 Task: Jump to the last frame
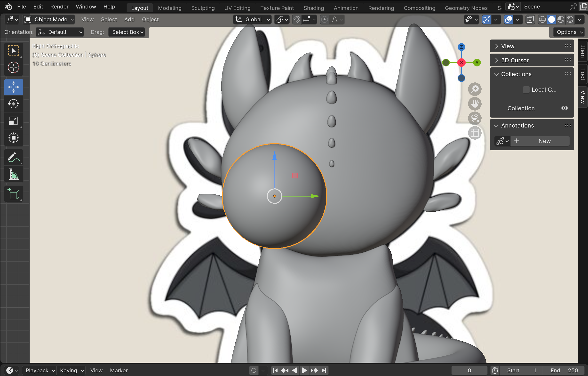(x=324, y=370)
